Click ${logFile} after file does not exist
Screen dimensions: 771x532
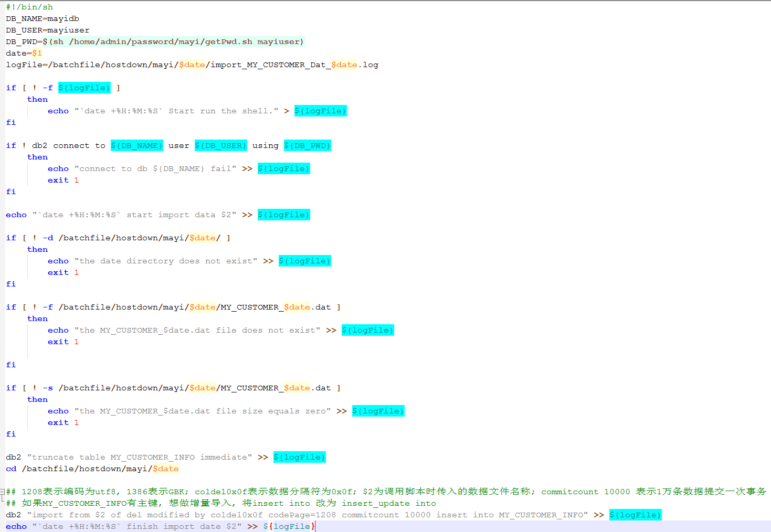point(368,330)
